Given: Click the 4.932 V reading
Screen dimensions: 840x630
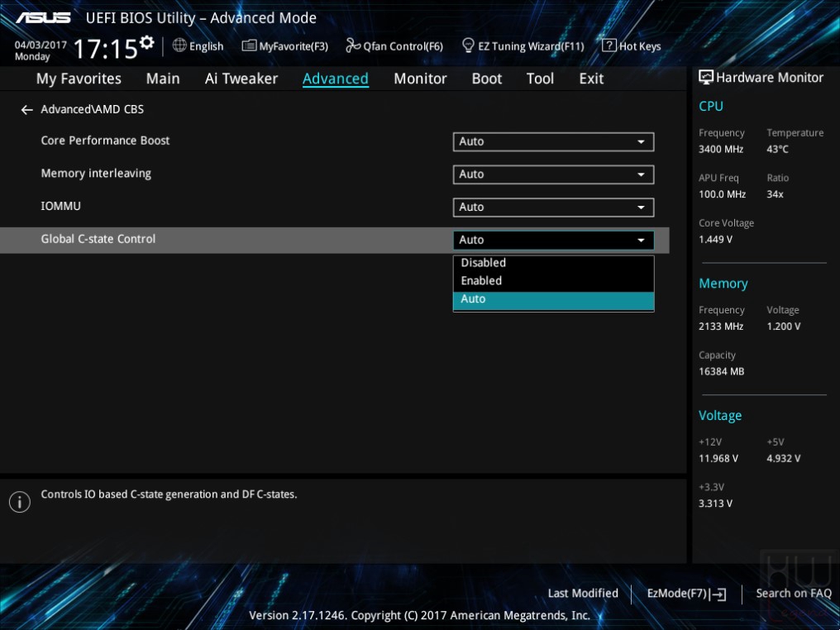Looking at the screenshot, I should point(783,459).
